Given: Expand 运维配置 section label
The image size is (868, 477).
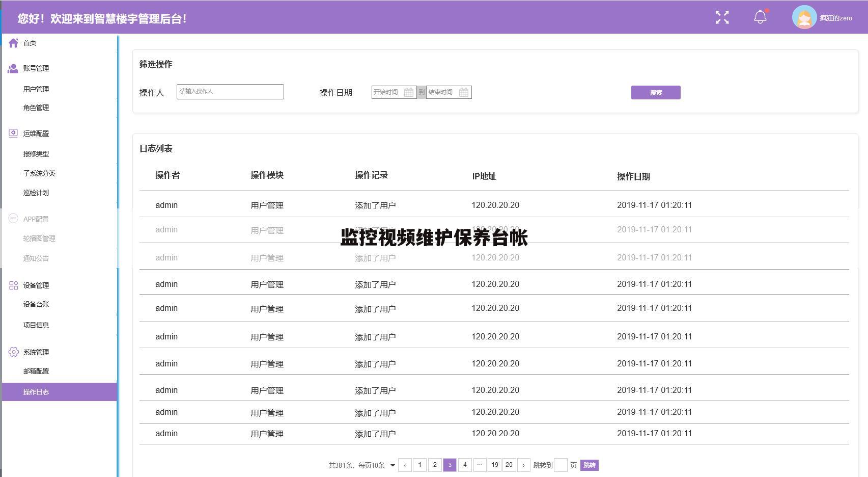Looking at the screenshot, I should pyautogui.click(x=36, y=134).
